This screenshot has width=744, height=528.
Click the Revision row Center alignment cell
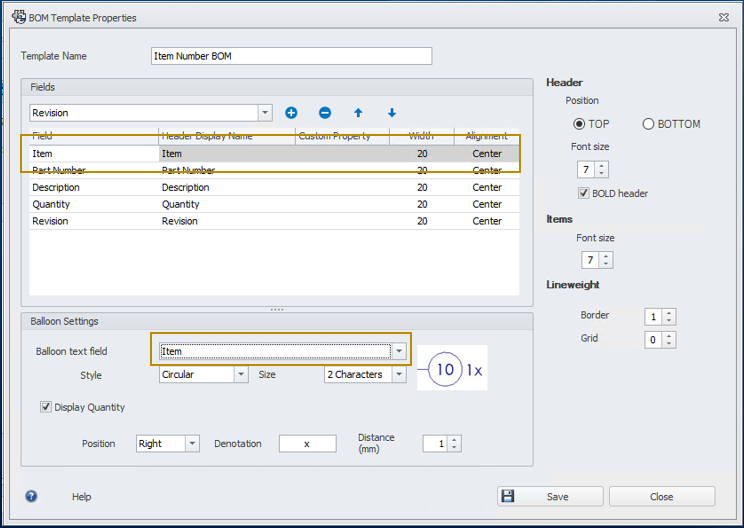tap(487, 221)
